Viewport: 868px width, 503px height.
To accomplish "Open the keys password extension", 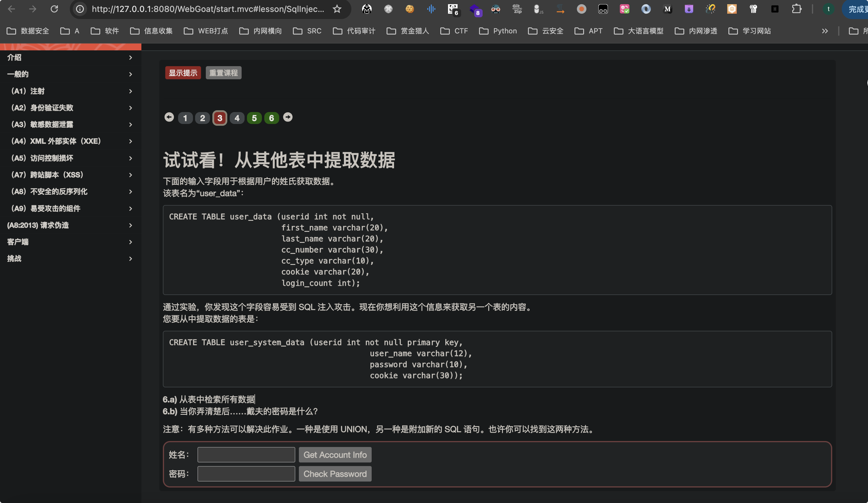I will [x=753, y=9].
